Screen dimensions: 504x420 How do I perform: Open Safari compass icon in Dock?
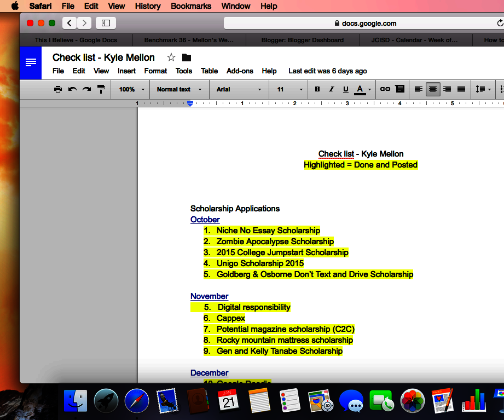(x=137, y=401)
